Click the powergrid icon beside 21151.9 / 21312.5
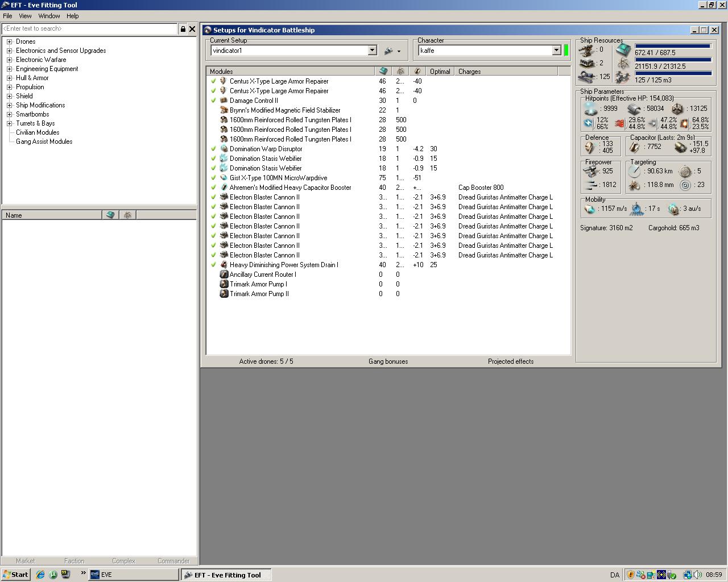Image resolution: width=728 pixels, height=582 pixels. coord(623,64)
